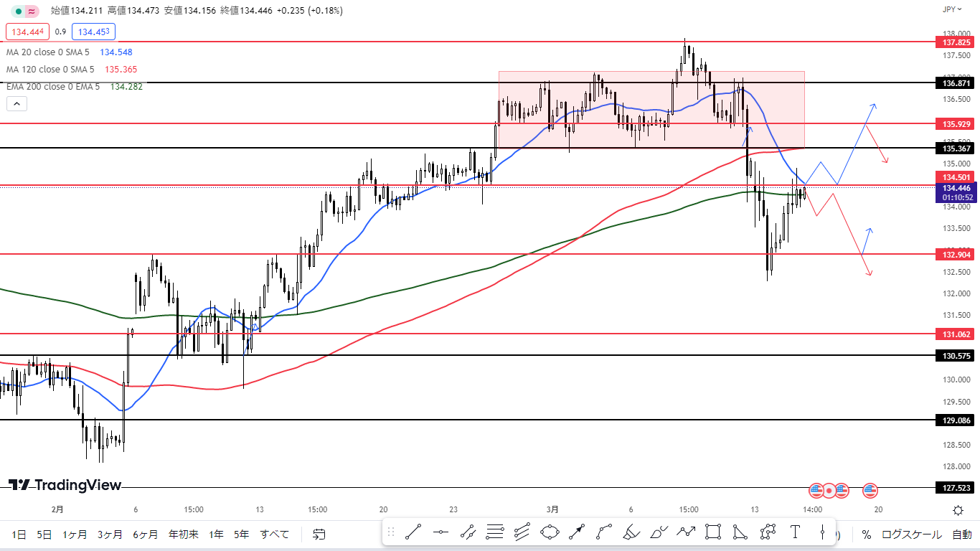
Task: Select the 6ヶ月 time range
Action: pos(146,534)
